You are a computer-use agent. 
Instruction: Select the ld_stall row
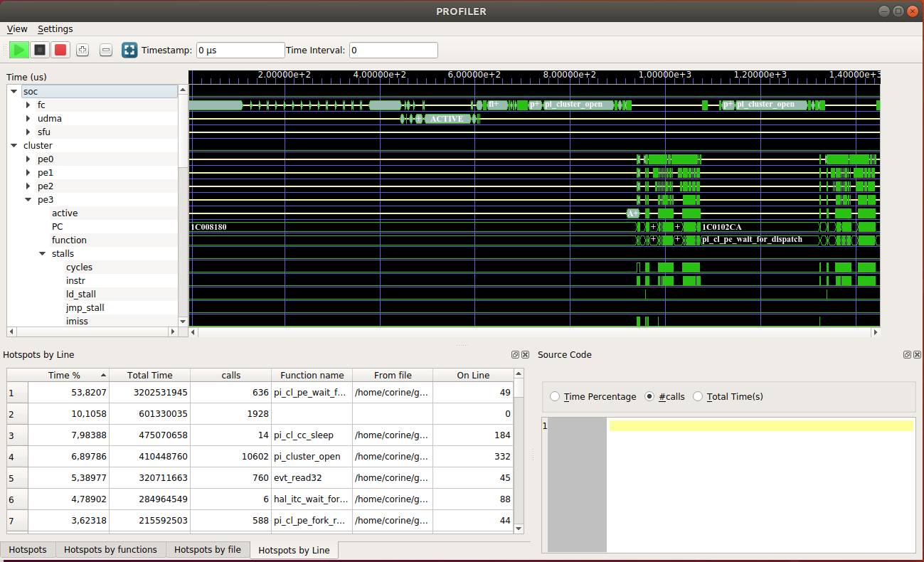(x=81, y=294)
